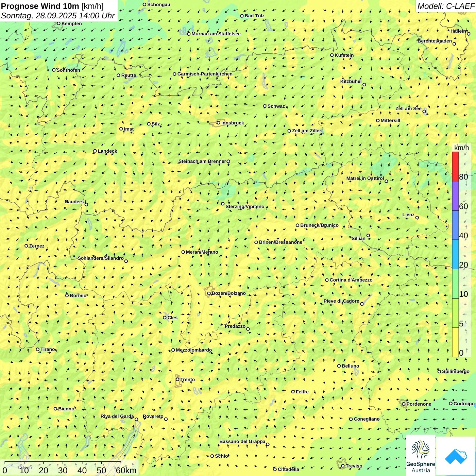Image resolution: width=476 pixels, height=476 pixels.
Task: Click the Predazzo label
Action: tap(235, 326)
